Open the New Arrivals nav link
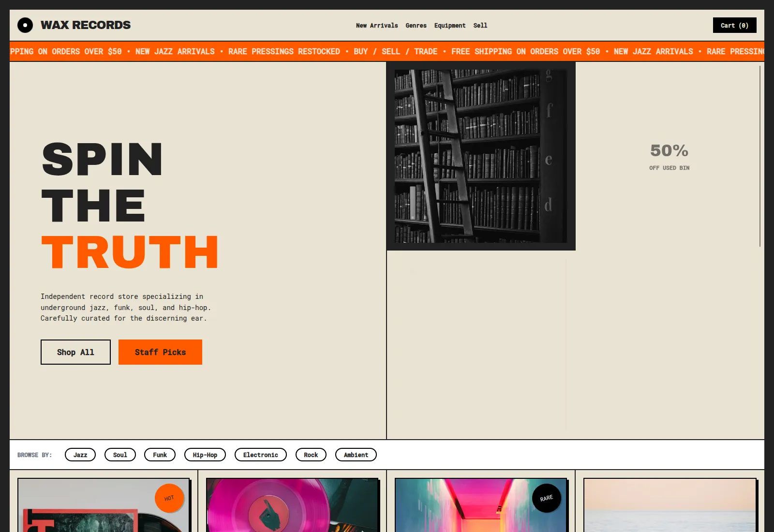The width and height of the screenshot is (774, 532). [x=377, y=26]
